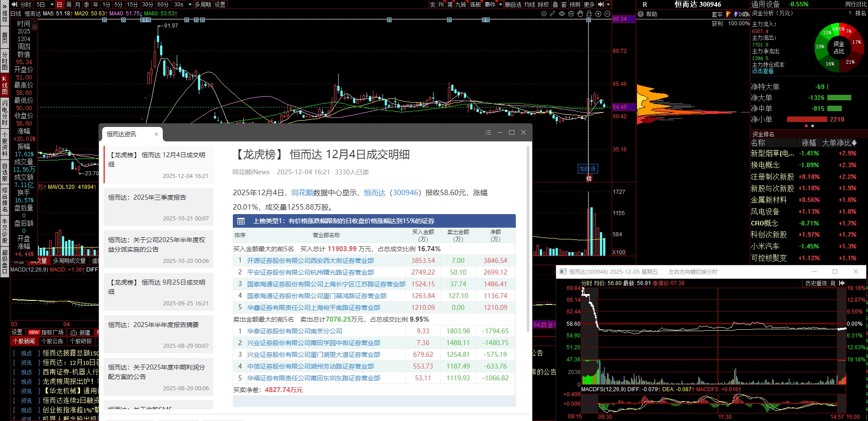This screenshot has width=868, height=421.
Task: Expand the 30s interval dropdown arrow
Action: (190, 5)
